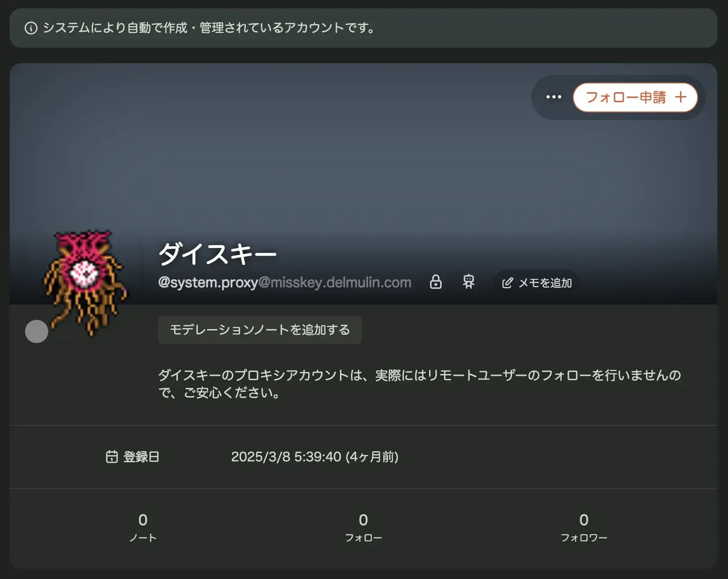Click the ダイスキー display name heading
The image size is (728, 579).
click(218, 253)
